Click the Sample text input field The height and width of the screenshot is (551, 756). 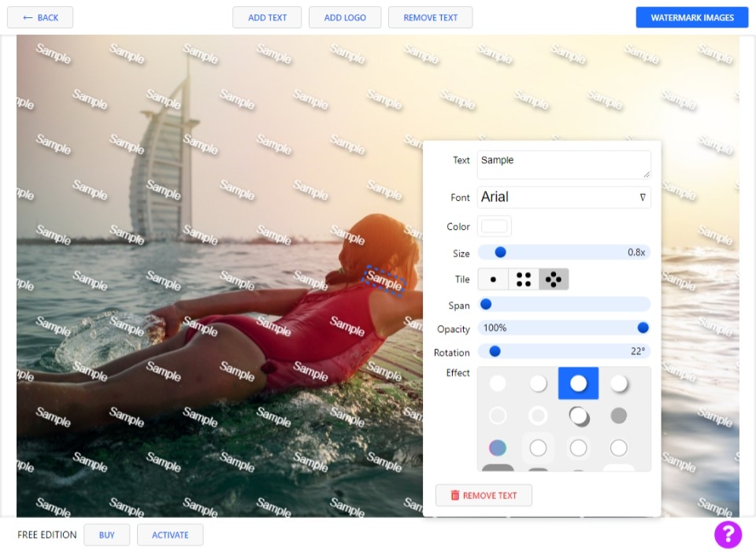pos(563,165)
